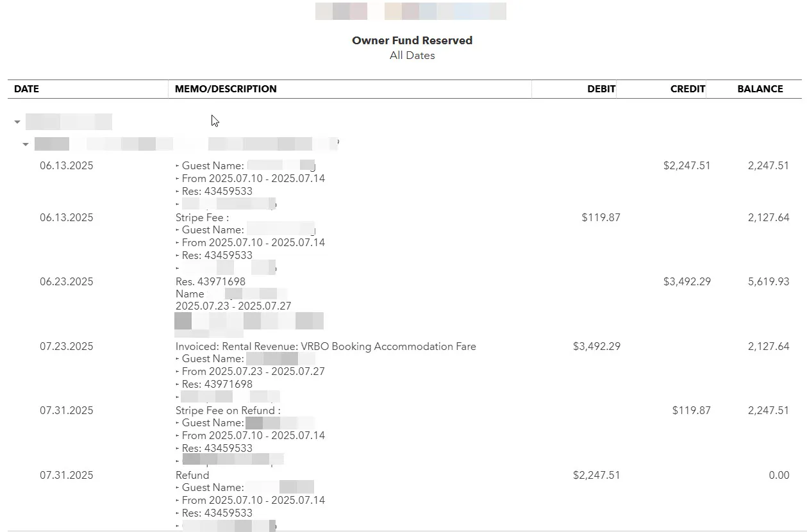The width and height of the screenshot is (807, 532).
Task: Click the DATE column header
Action: click(x=26, y=89)
